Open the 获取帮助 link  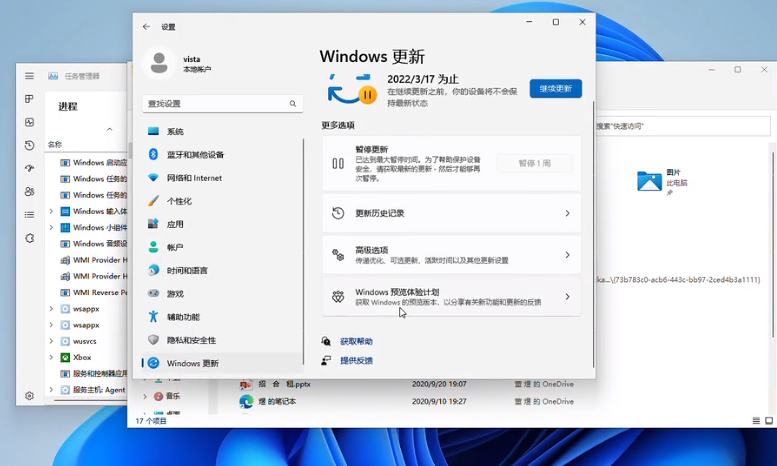coord(356,341)
